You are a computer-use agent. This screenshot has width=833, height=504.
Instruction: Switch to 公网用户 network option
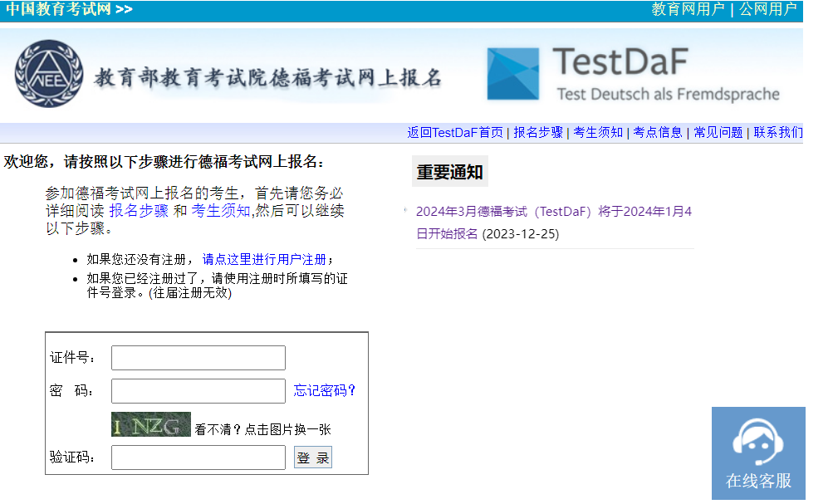point(767,9)
